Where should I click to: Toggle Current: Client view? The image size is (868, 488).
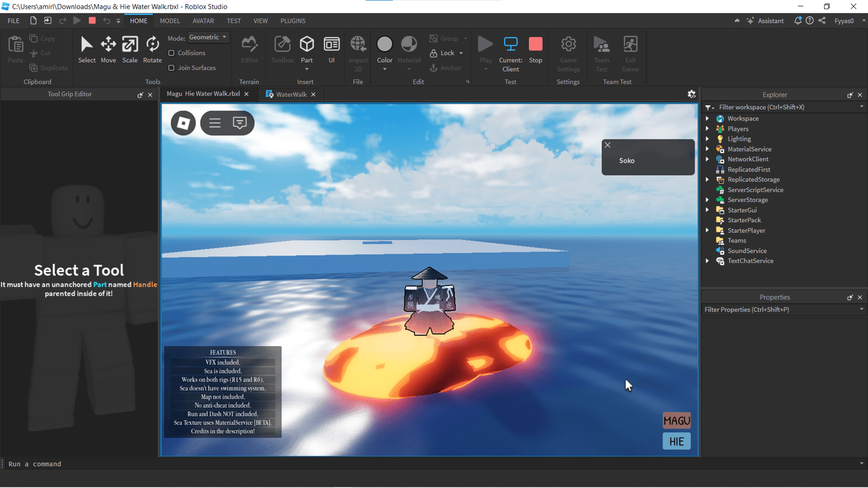510,53
